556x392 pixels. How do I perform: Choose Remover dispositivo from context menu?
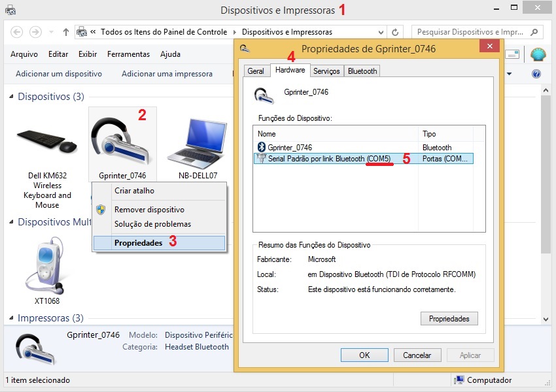coord(159,210)
